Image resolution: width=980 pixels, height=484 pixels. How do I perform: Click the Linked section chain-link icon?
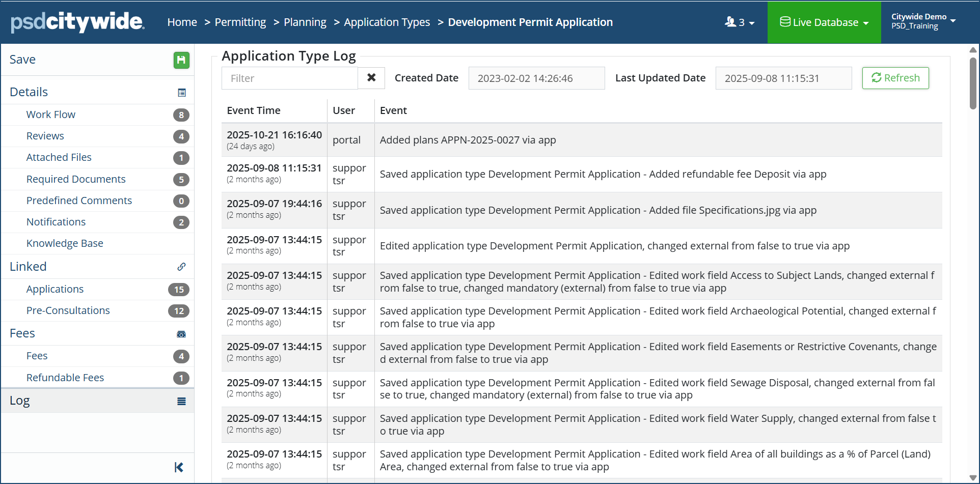pos(181,267)
